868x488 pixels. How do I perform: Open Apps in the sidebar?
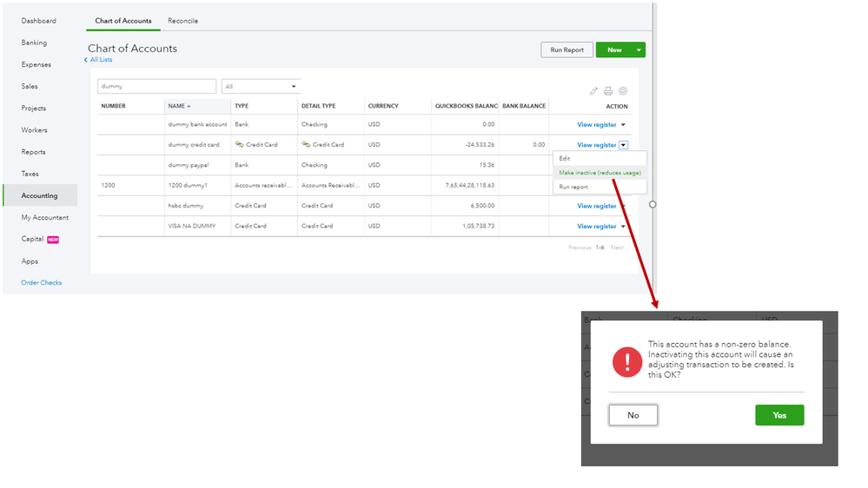point(30,261)
